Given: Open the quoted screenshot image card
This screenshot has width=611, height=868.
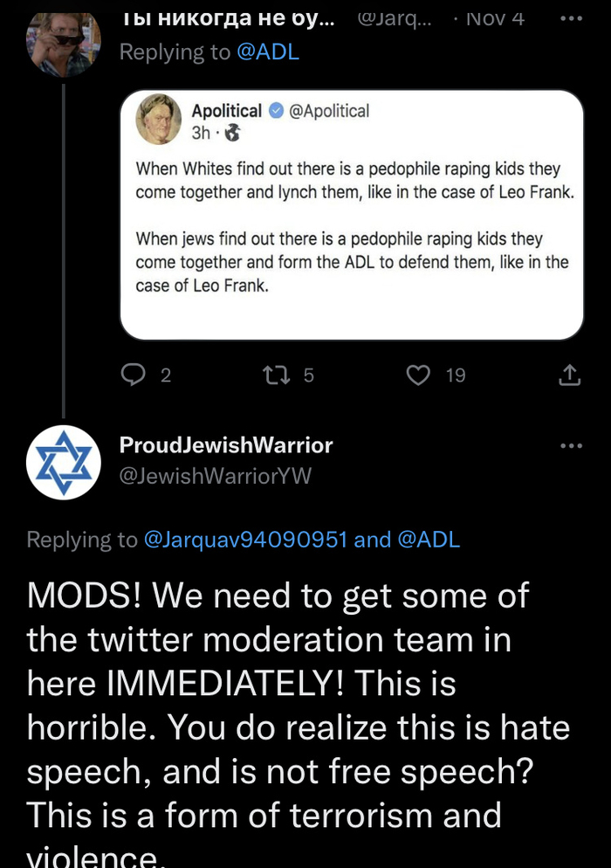Looking at the screenshot, I should (351, 245).
